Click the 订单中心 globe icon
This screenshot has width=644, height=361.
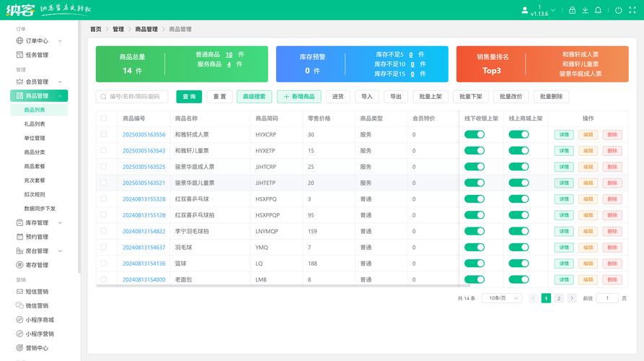pos(19,40)
